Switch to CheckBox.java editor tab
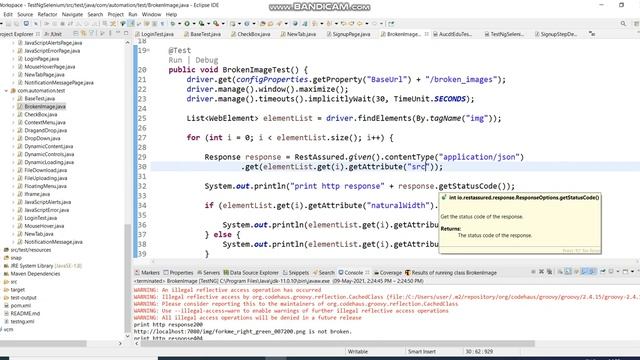 pos(251,34)
